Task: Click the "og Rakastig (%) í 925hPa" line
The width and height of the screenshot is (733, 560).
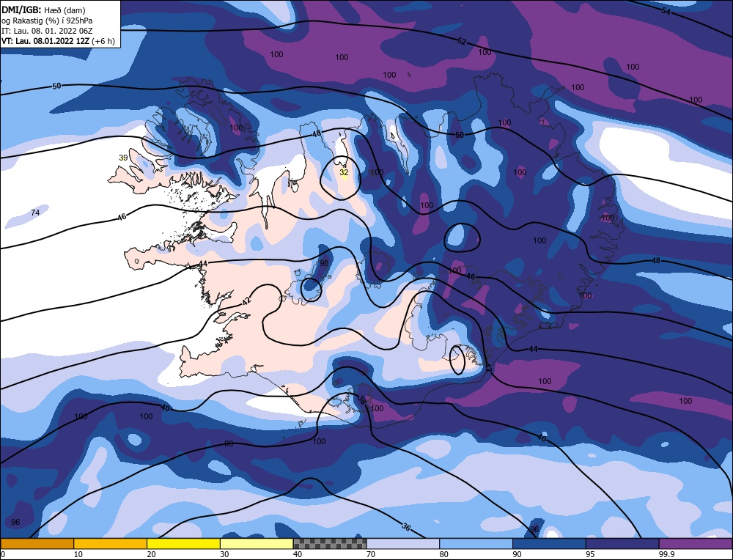Action: click(x=47, y=21)
